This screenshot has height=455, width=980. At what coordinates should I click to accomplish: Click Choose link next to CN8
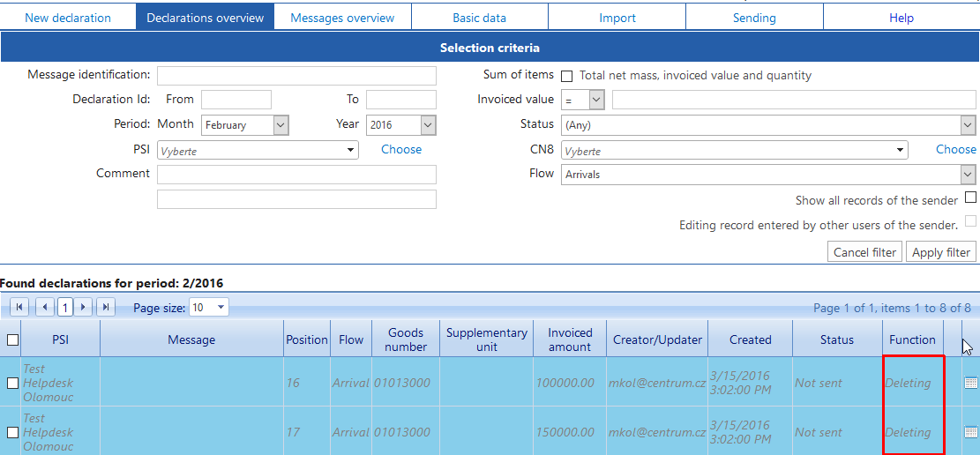tap(956, 149)
